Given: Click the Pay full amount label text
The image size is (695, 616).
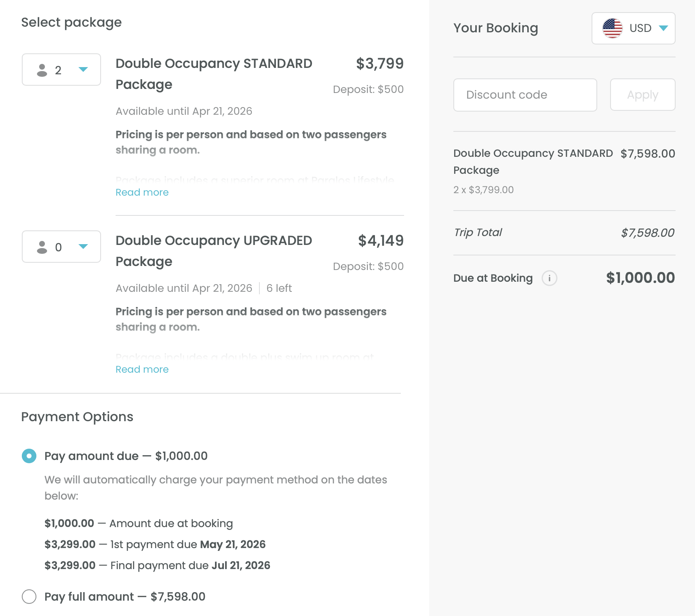Looking at the screenshot, I should (125, 597).
